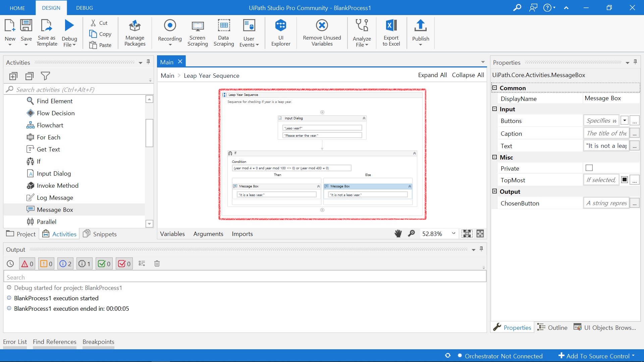Image resolution: width=644 pixels, height=362 pixels.
Task: Copy the selected activity
Action: pos(100,34)
